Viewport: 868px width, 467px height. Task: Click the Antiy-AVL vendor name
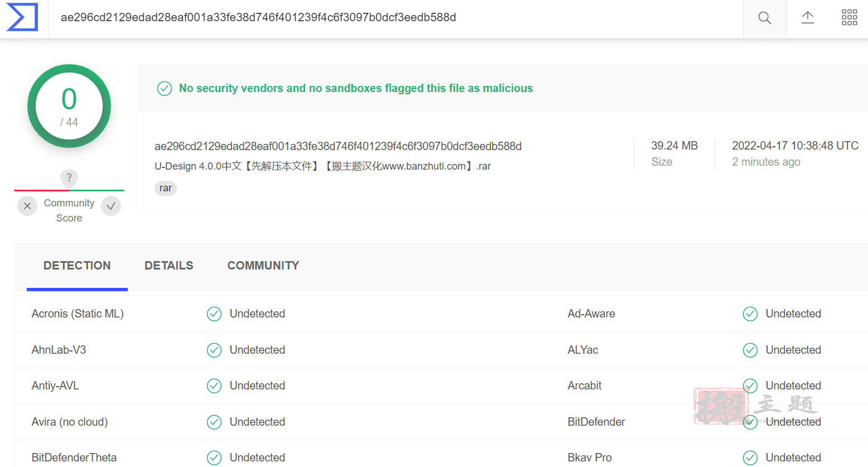55,386
